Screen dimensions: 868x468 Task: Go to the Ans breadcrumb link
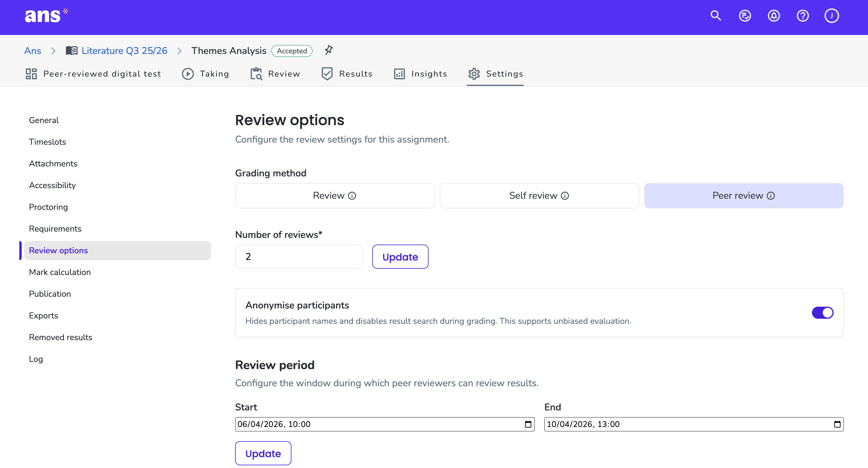click(x=33, y=51)
